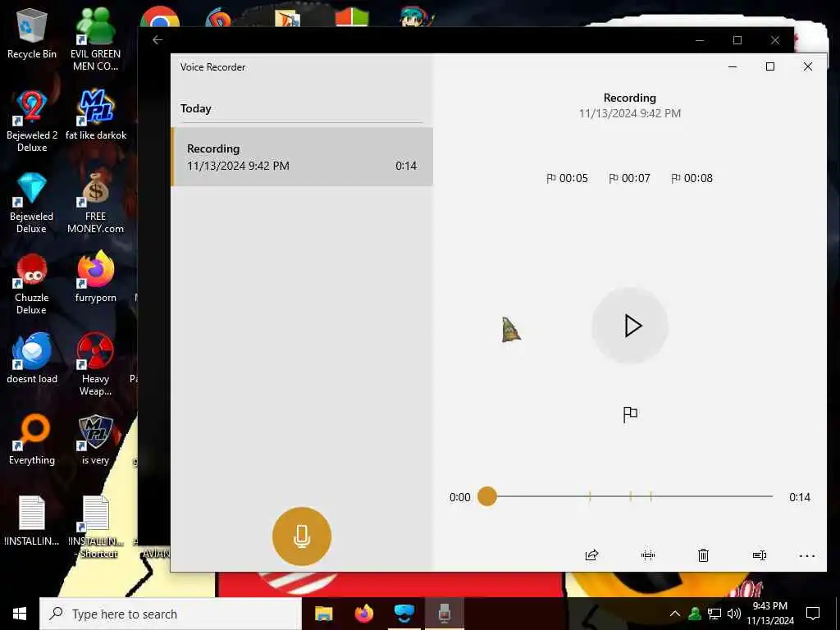
Task: Select the Recording 11/13/2024 9:42 PM list item
Action: (x=302, y=157)
